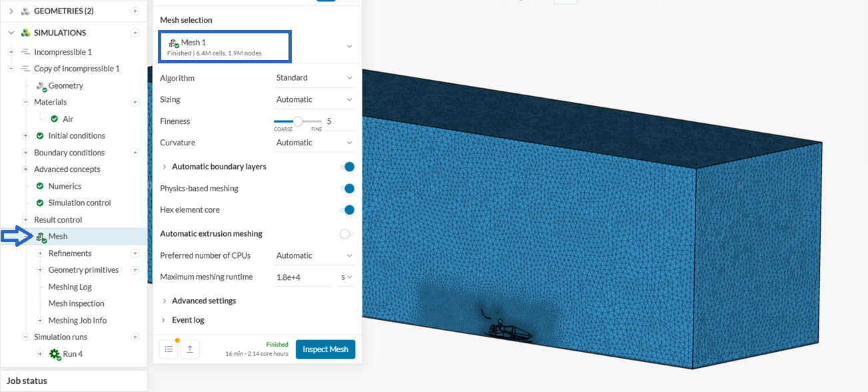
Task: Disable Automatic boundary layers toggle
Action: click(x=346, y=167)
